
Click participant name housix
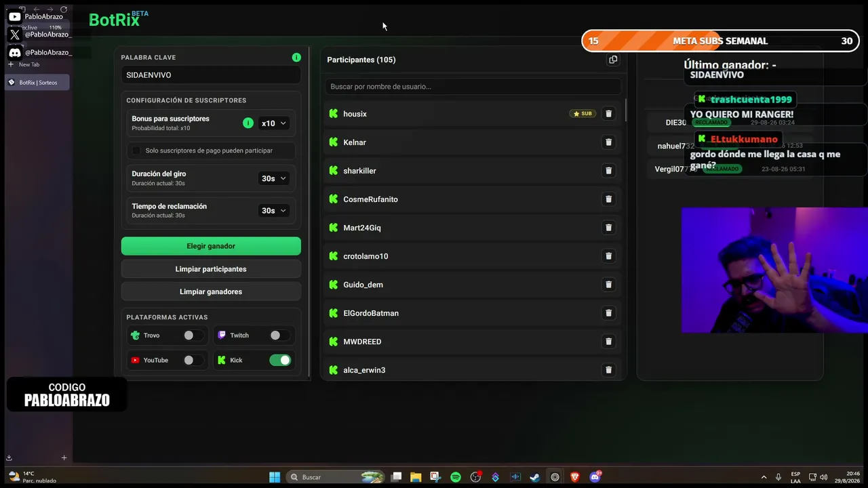tap(355, 114)
